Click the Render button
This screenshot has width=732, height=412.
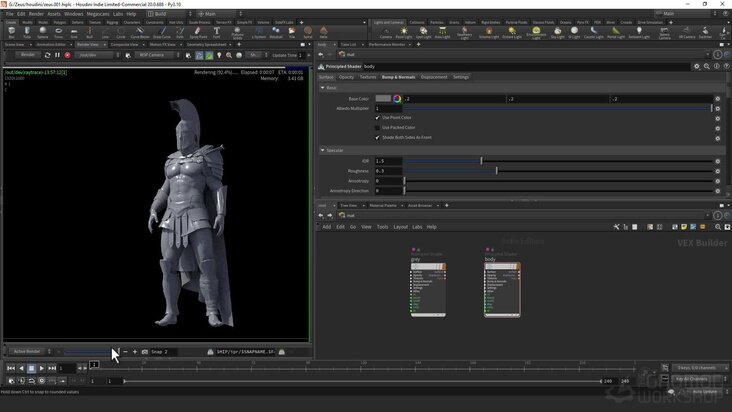pos(28,55)
